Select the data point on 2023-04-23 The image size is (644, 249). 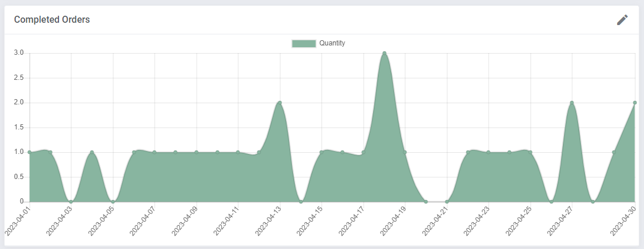pos(488,152)
